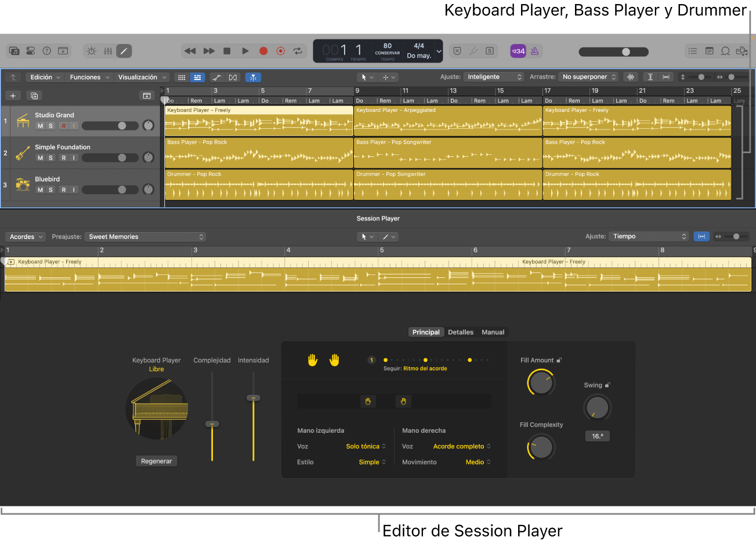The width and height of the screenshot is (756, 543).
Task: Click the Fill Amount knob
Action: pos(541,383)
